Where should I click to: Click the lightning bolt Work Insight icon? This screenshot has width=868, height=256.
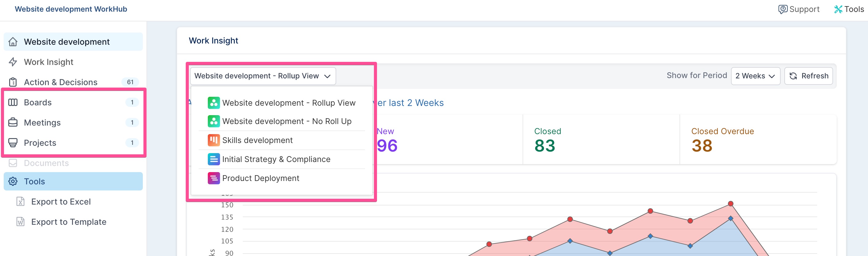pos(13,62)
